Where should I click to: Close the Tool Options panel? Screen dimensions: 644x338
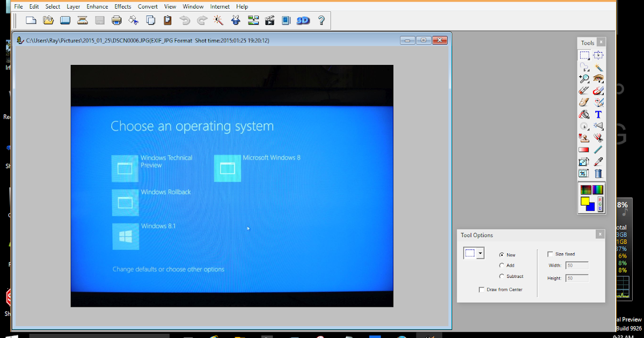coord(600,234)
